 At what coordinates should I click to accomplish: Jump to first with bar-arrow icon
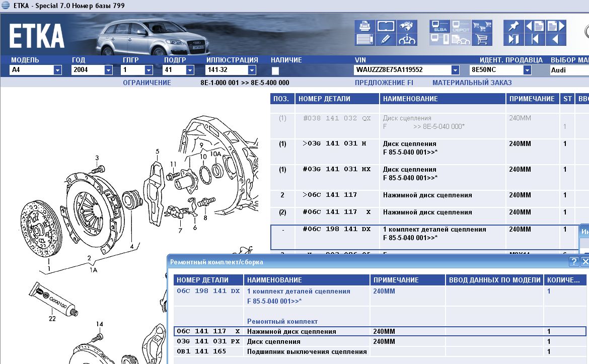click(x=535, y=39)
